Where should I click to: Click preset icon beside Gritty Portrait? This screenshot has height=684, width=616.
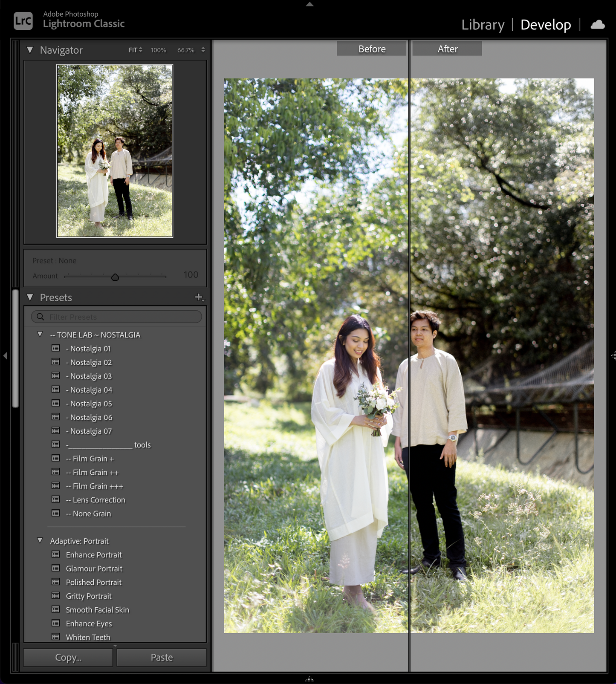[x=56, y=595]
